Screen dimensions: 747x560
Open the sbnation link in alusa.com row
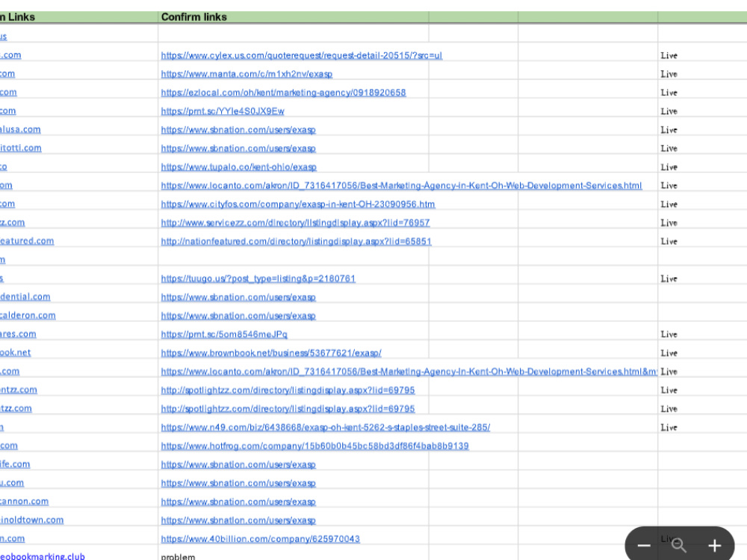(238, 129)
